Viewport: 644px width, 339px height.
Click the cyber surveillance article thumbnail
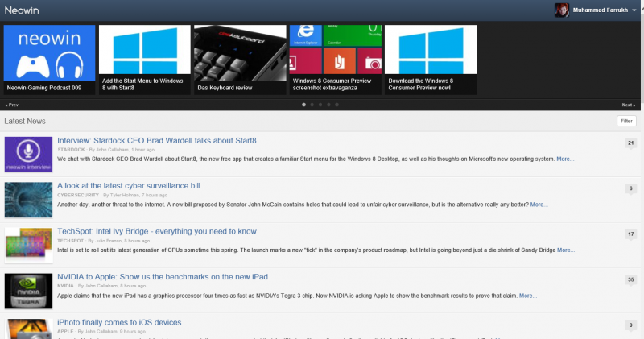click(x=28, y=201)
